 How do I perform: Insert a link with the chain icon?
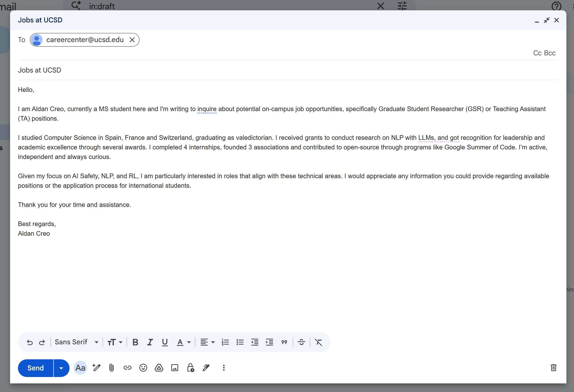[127, 368]
